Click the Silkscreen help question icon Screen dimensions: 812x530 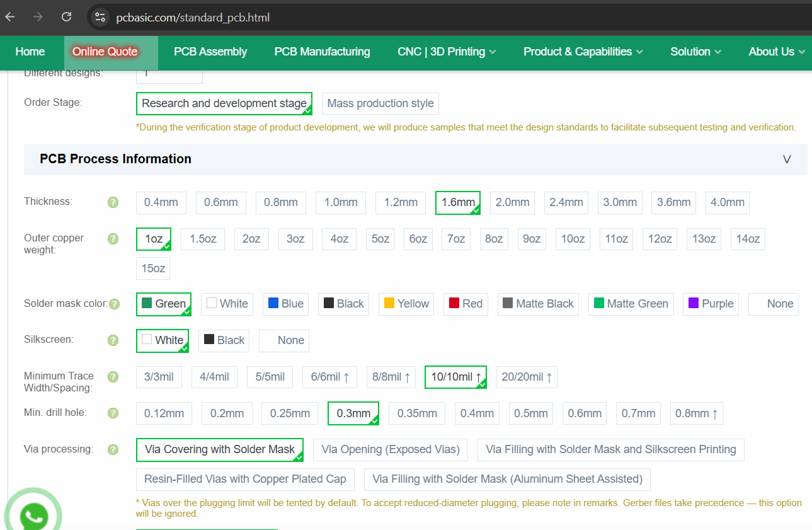tap(113, 340)
